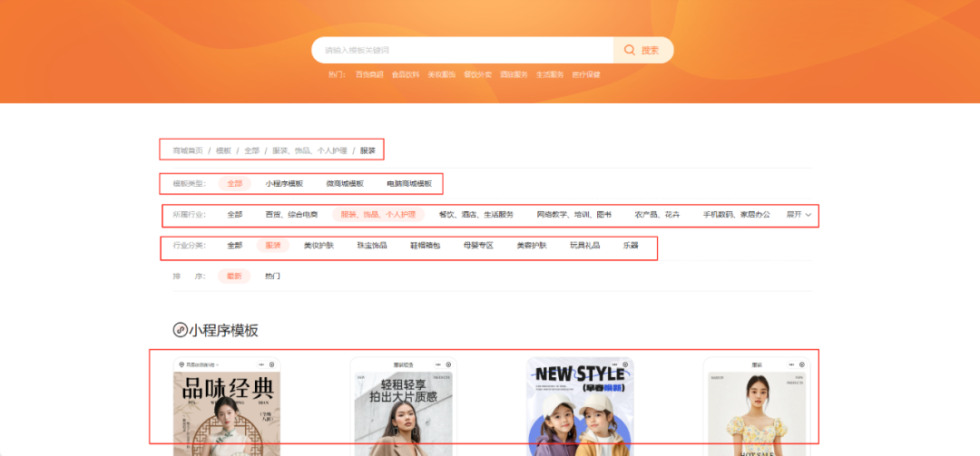Go to 商城首页 in breadcrumb

coord(188,150)
